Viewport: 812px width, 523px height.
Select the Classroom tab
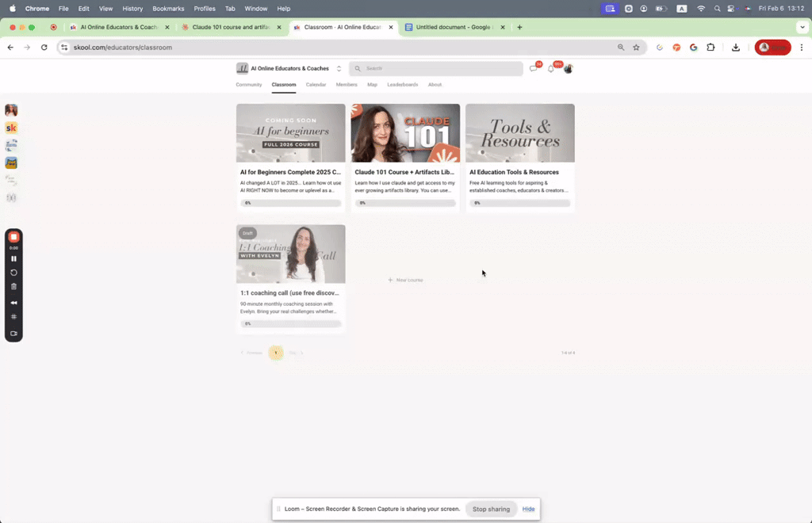click(x=284, y=84)
